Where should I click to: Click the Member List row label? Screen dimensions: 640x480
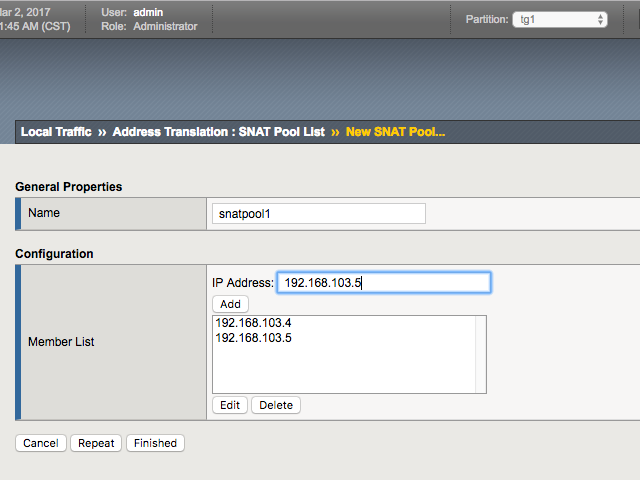pos(61,342)
